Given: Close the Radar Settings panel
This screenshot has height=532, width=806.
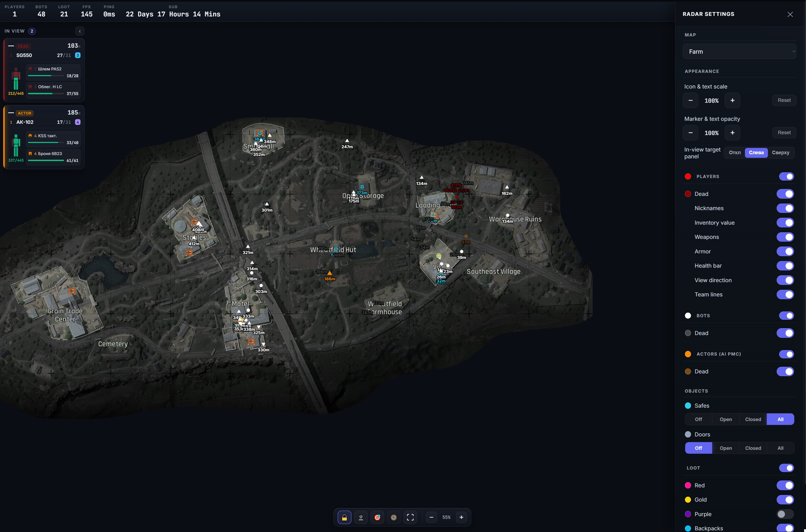Looking at the screenshot, I should 790,14.
